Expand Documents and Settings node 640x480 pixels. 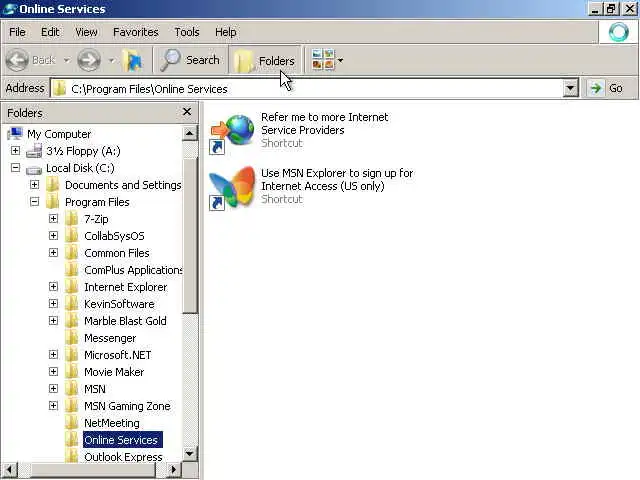pyautogui.click(x=35, y=184)
